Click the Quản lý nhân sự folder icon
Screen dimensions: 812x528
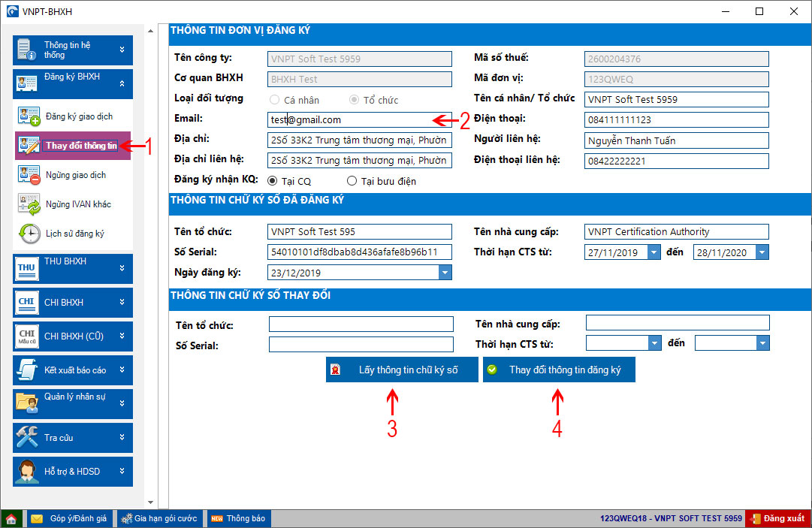26,403
